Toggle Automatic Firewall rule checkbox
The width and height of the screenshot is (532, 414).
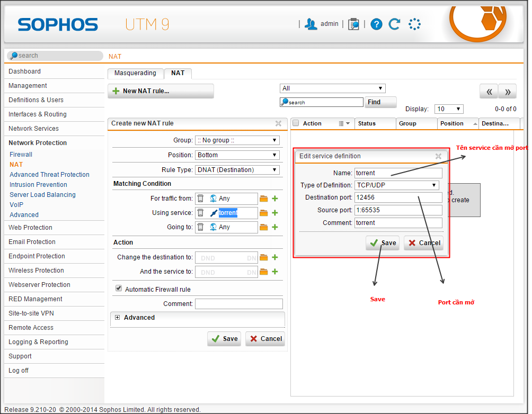click(119, 289)
